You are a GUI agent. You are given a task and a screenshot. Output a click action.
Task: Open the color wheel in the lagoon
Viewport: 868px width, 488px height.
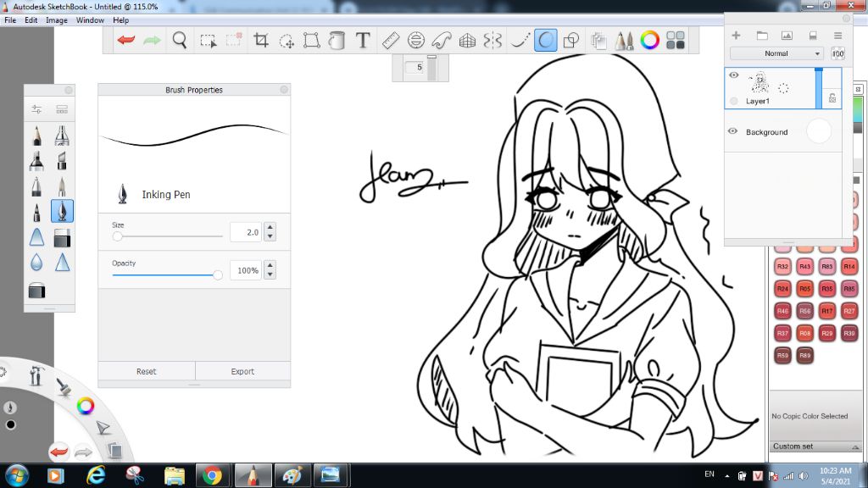point(86,406)
